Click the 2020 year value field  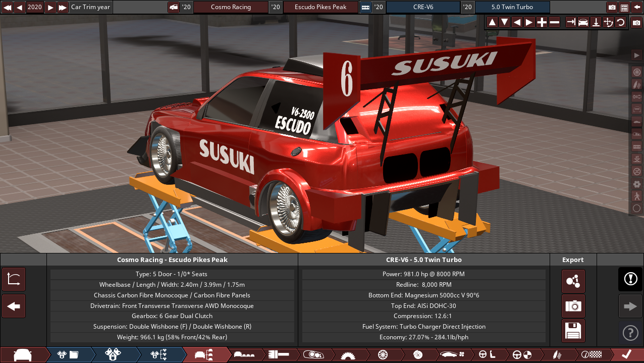(35, 7)
